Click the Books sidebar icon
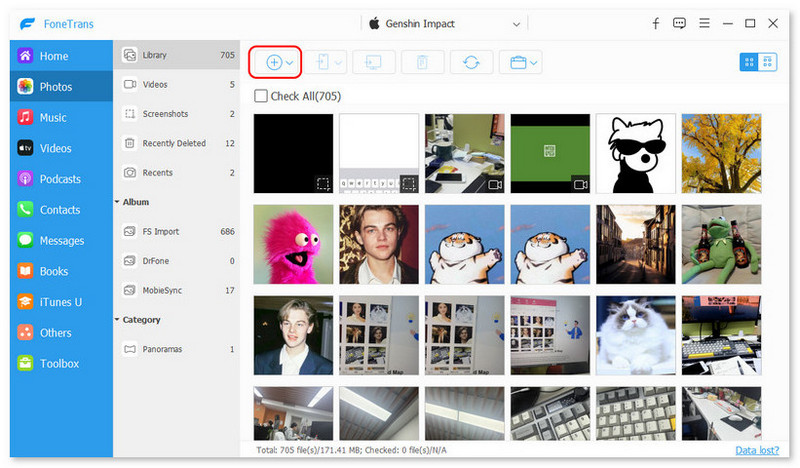 point(25,270)
